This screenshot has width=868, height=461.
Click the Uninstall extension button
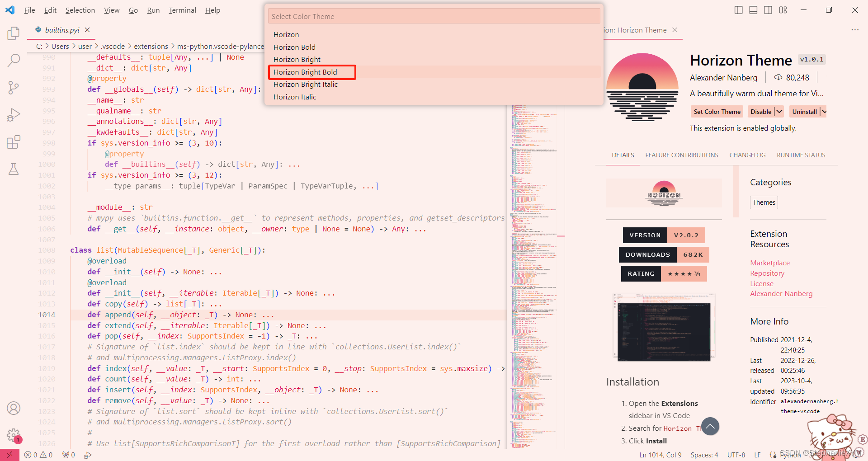(x=804, y=112)
